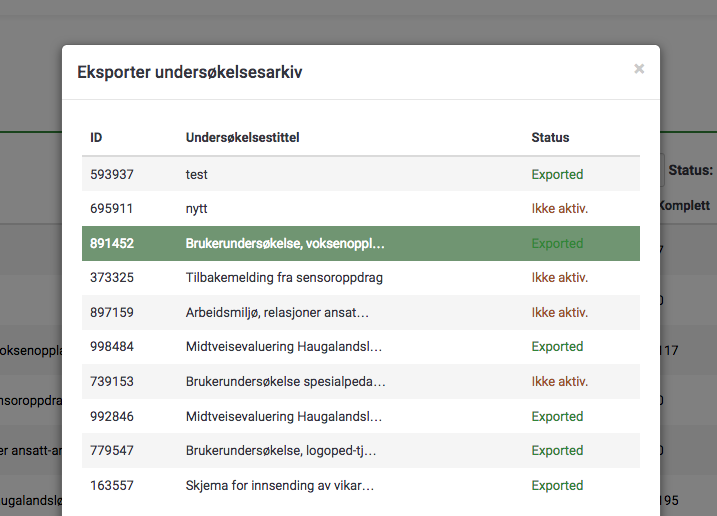Click ID 373325 cell

coord(112,278)
